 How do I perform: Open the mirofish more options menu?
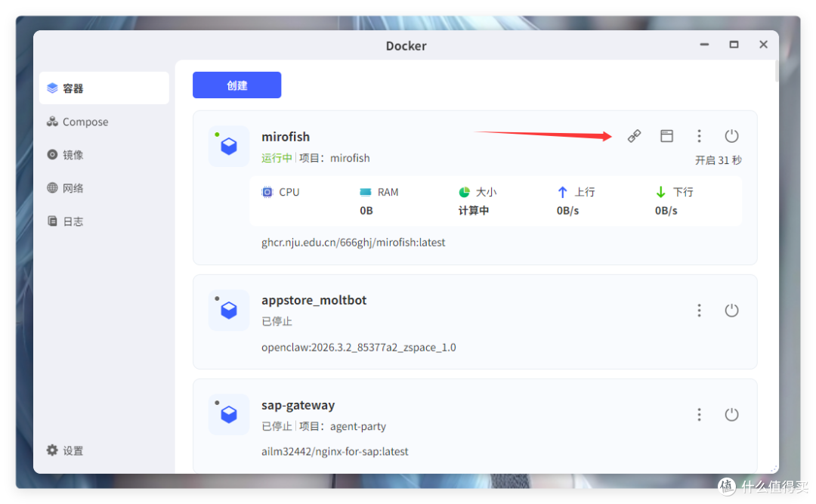(x=699, y=136)
